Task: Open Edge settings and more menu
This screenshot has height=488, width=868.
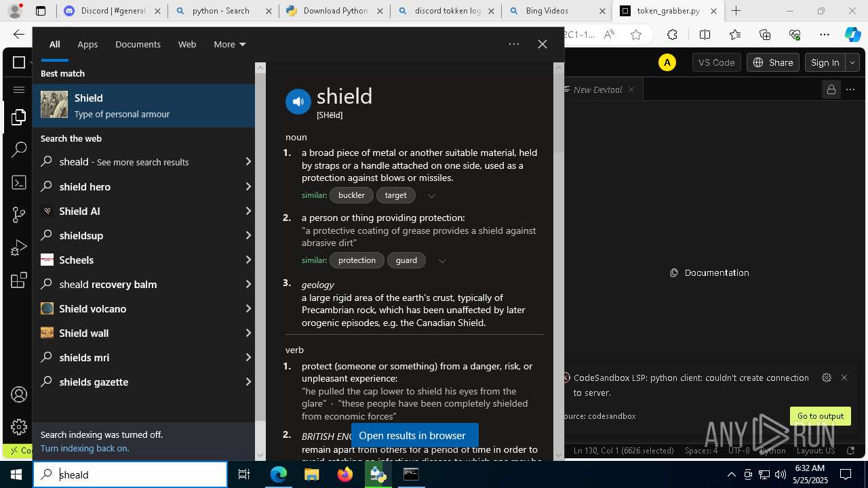Action: [825, 35]
